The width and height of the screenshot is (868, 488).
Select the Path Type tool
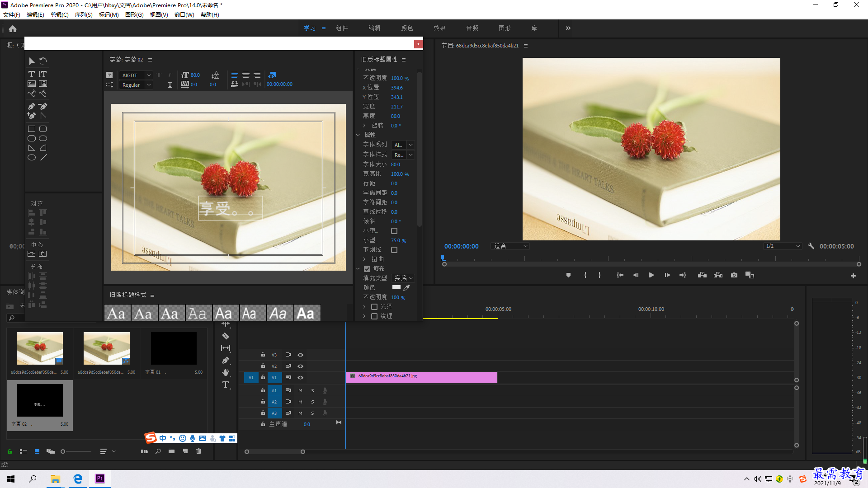pyautogui.click(x=32, y=94)
